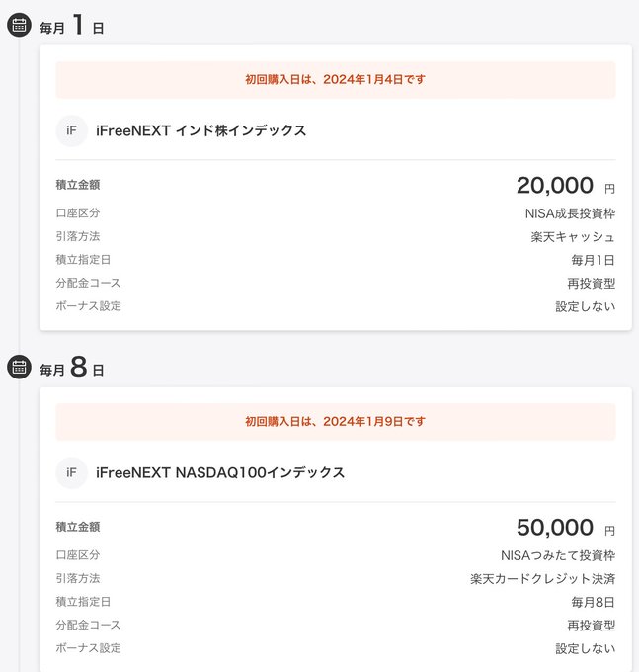The image size is (639, 672).
Task: Select the 2024年1月4日 first purchase notice
Action: (x=336, y=80)
